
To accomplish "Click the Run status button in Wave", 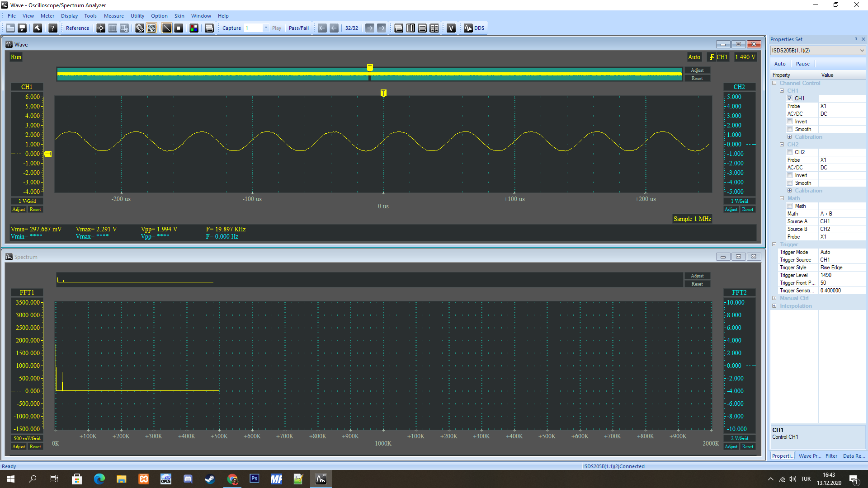I will pos(16,57).
